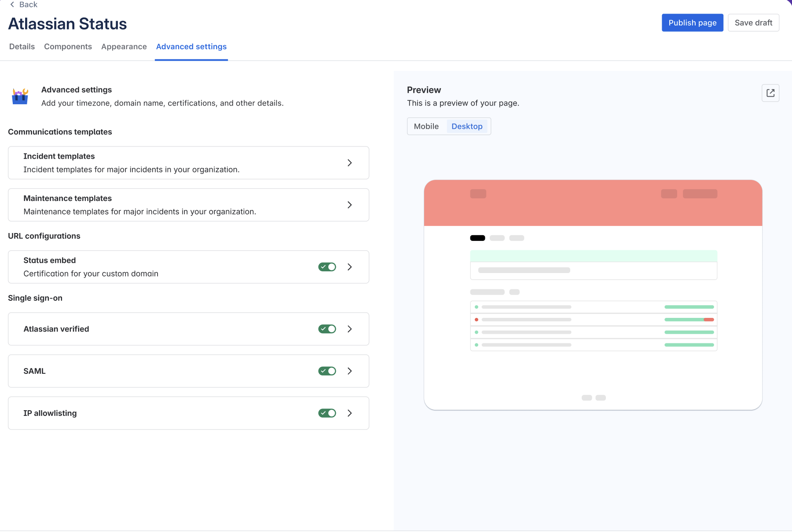Go to the Details tab
Screen dimensions: 792x532
coord(22,47)
